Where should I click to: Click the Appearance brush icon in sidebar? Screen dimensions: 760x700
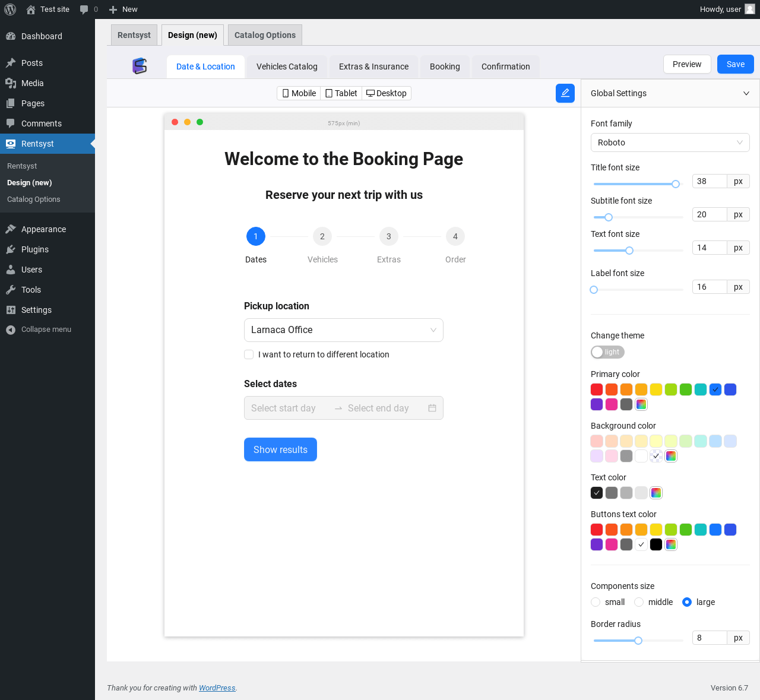(x=11, y=229)
